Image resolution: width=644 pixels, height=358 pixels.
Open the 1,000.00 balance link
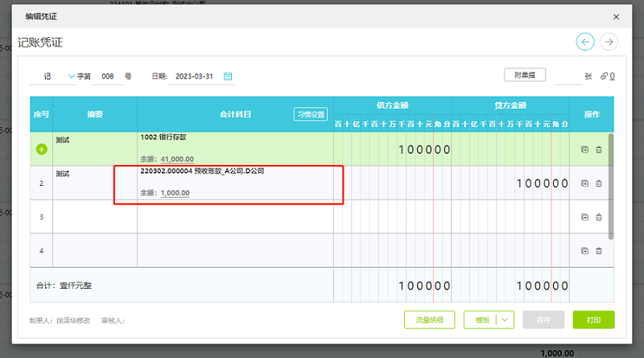click(x=175, y=192)
